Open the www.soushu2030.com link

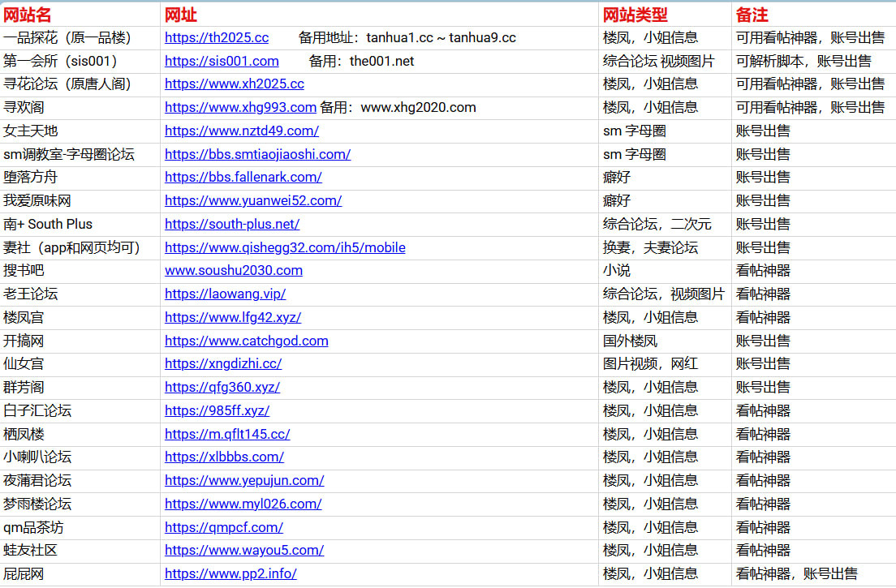pyautogui.click(x=234, y=271)
